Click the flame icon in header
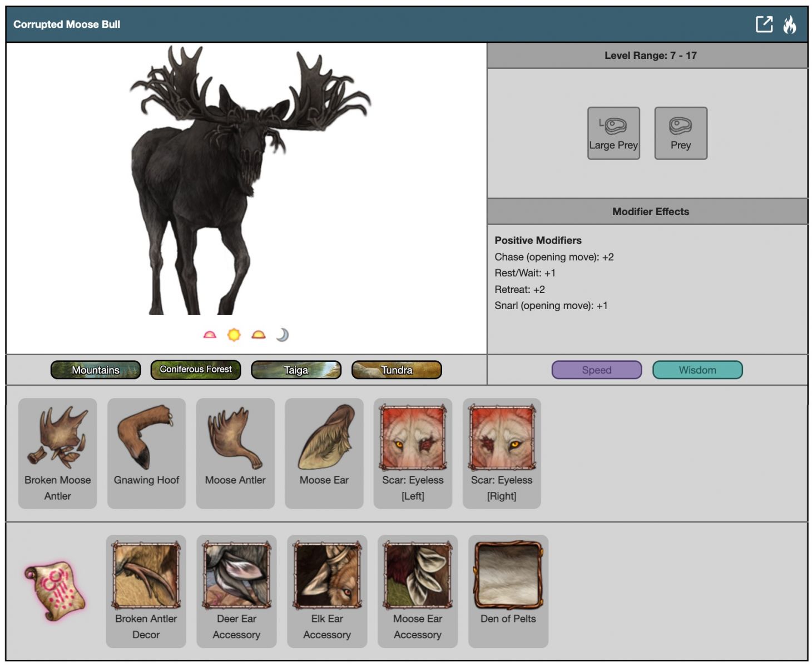The height and width of the screenshot is (667, 812). pyautogui.click(x=790, y=24)
